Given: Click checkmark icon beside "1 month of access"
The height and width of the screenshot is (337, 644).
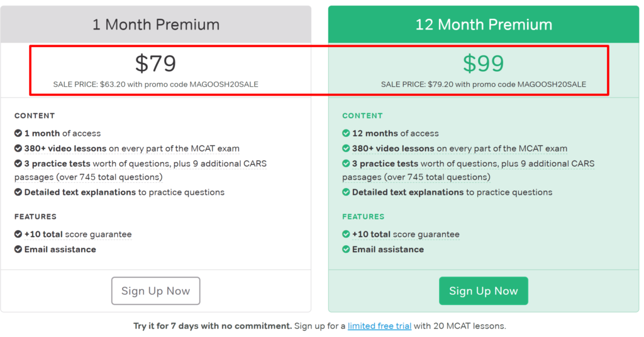Looking at the screenshot, I should pyautogui.click(x=18, y=133).
